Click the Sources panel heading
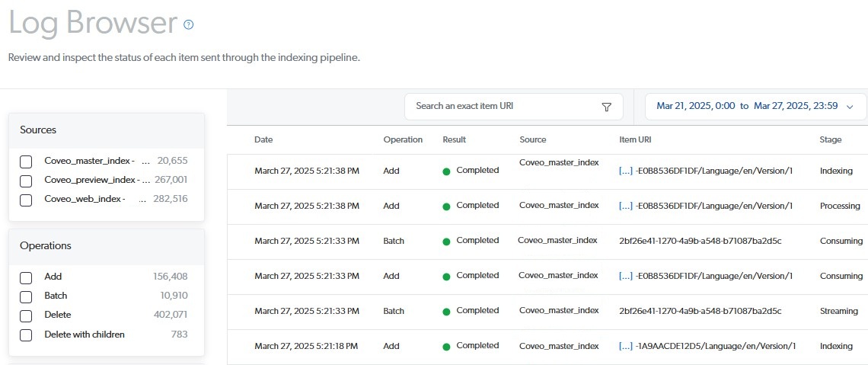 pos(38,130)
